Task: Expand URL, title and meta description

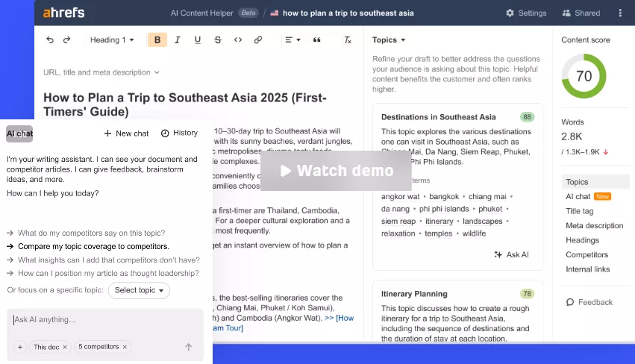Action: point(101,72)
